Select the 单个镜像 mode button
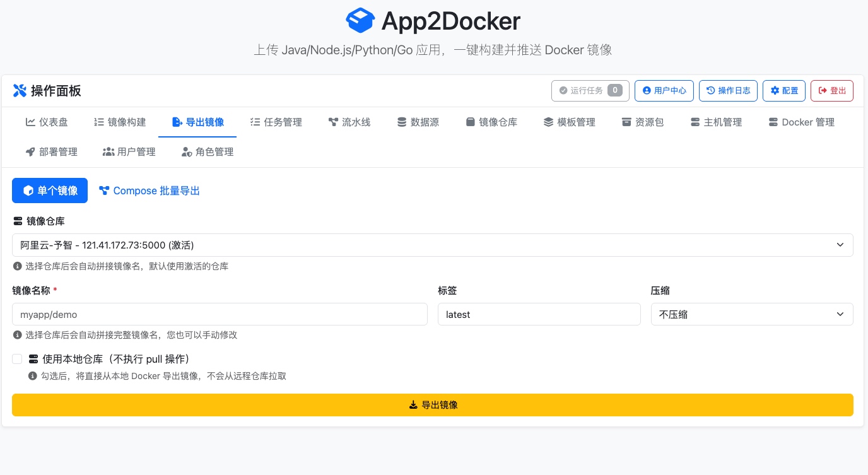This screenshot has width=868, height=475. click(50, 191)
